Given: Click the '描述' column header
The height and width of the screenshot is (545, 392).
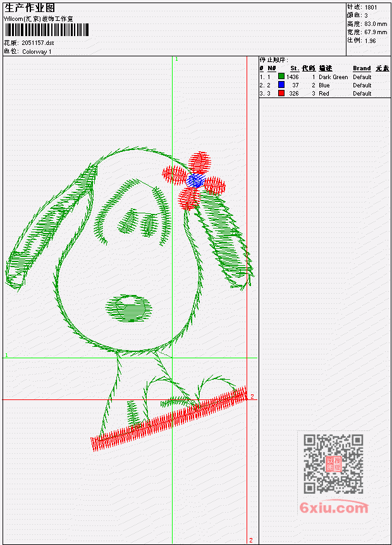Looking at the screenshot, I should (x=326, y=68).
